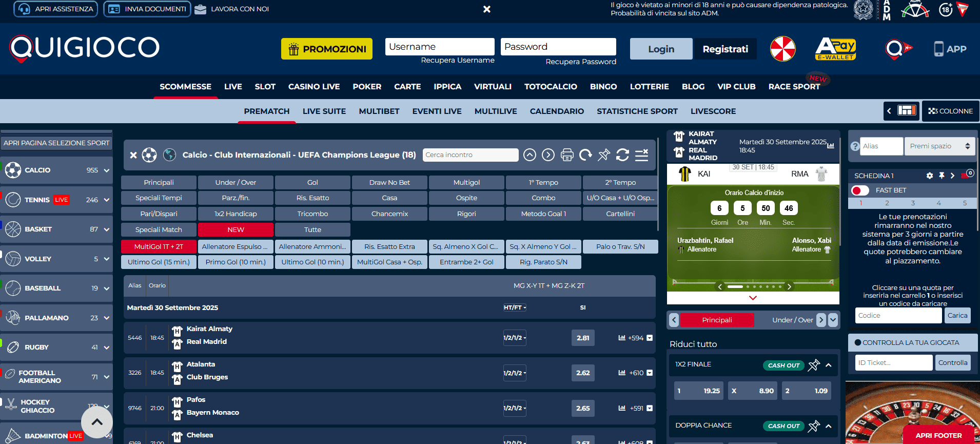The height and width of the screenshot is (444, 980).
Task: Toggle the FAST BET switch
Action: point(860,190)
